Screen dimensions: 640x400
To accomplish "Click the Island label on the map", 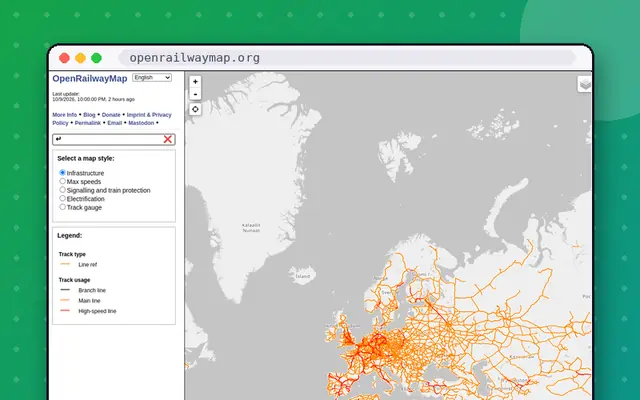I will [x=302, y=276].
